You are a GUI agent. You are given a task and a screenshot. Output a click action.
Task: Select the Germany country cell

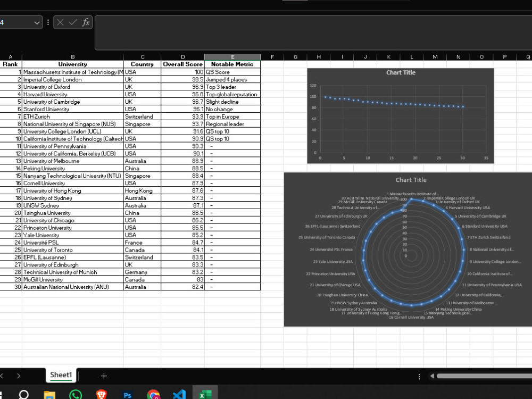[x=142, y=272]
